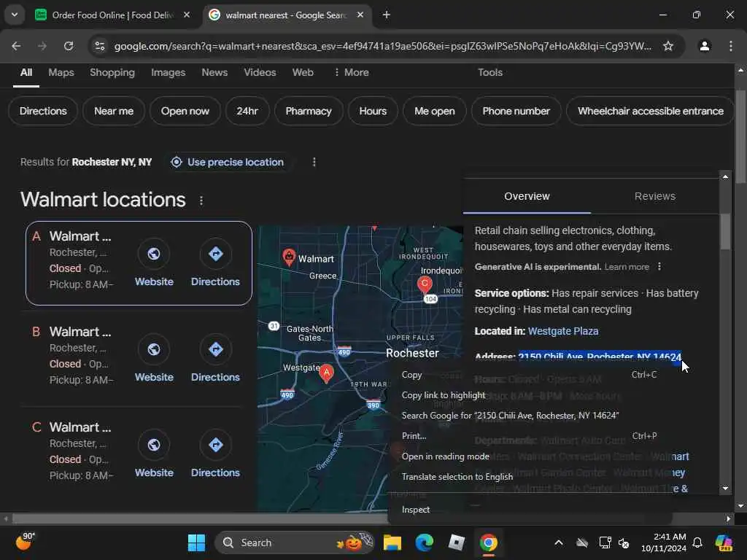Select Walmart result B listing

pos(80,355)
